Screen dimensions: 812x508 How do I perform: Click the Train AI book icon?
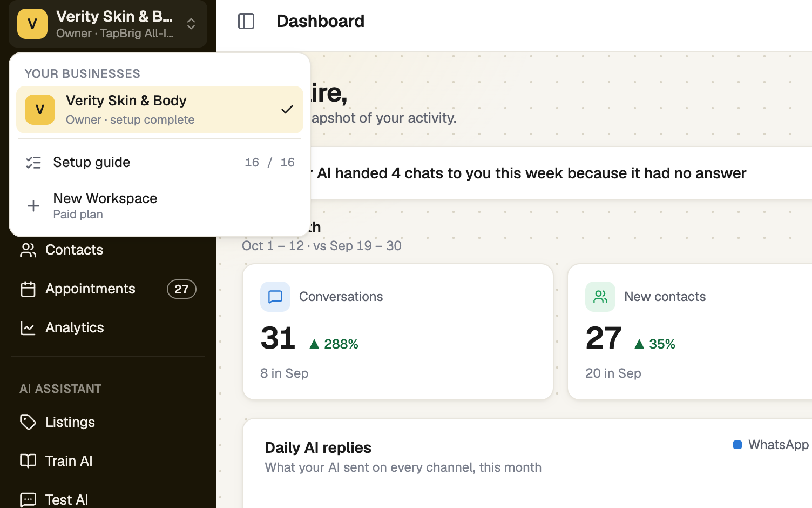(28, 461)
